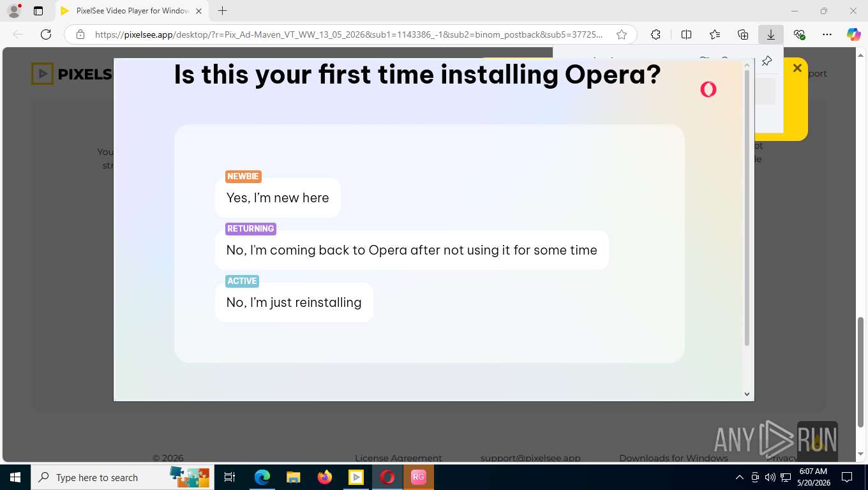Open File Explorer from taskbar
This screenshot has height=490, width=868.
[x=294, y=477]
